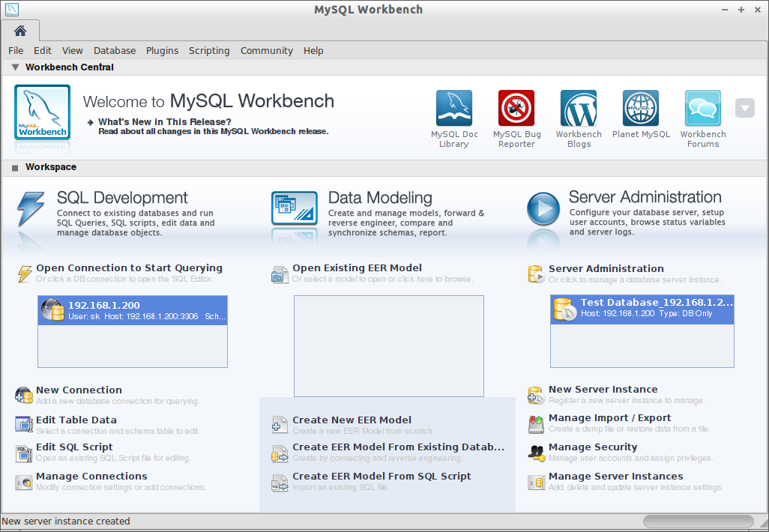Image resolution: width=769 pixels, height=532 pixels.
Task: Open the MySQL Doc Library icon
Action: point(454,108)
